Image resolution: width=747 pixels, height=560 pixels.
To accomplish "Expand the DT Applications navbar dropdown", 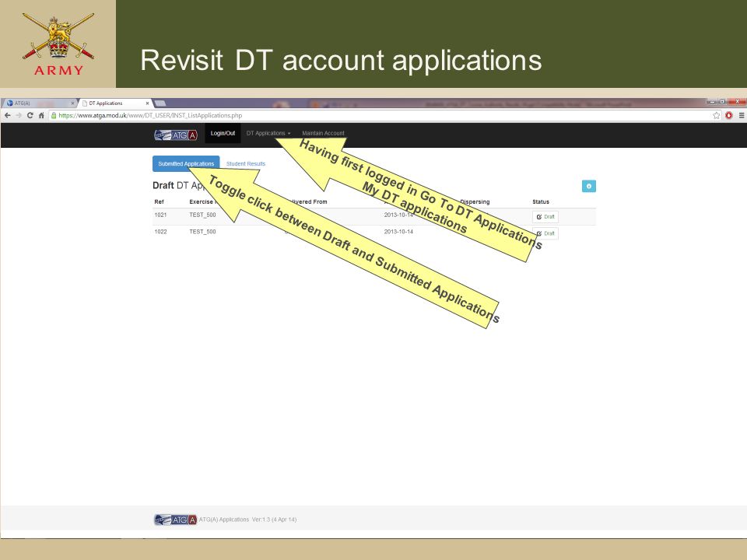I will pyautogui.click(x=268, y=133).
